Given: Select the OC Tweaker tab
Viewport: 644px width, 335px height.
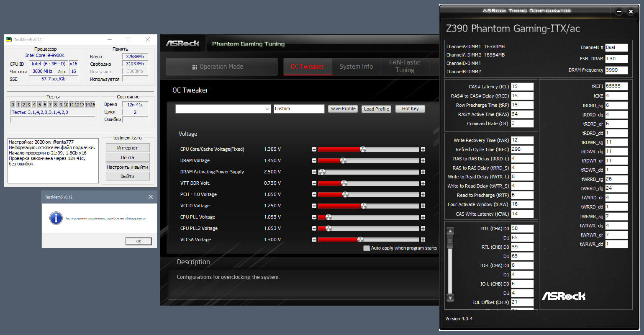Looking at the screenshot, I should [308, 67].
